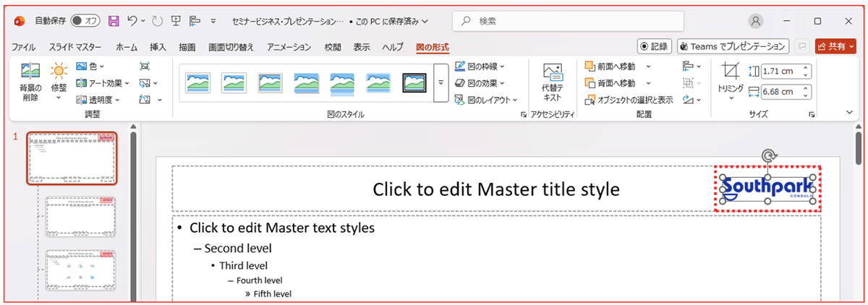Switch to the アニメーション tab
The width and height of the screenshot is (868, 305).
click(289, 47)
